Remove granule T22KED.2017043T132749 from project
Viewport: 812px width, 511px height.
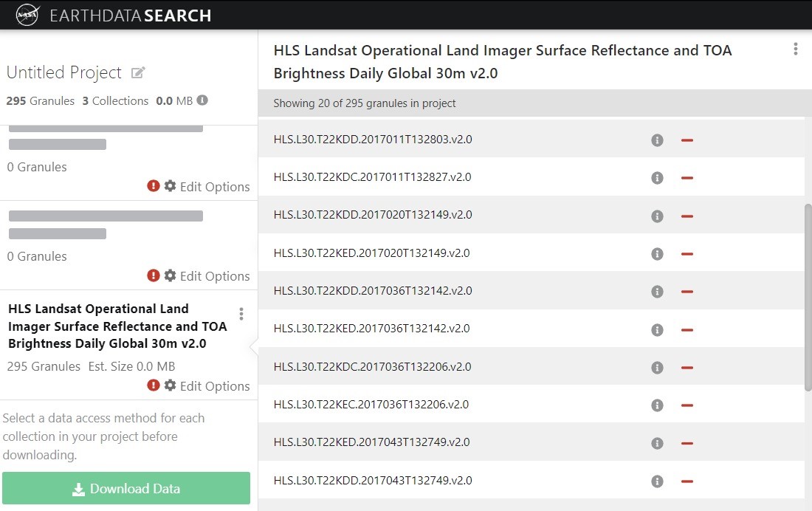click(x=687, y=443)
